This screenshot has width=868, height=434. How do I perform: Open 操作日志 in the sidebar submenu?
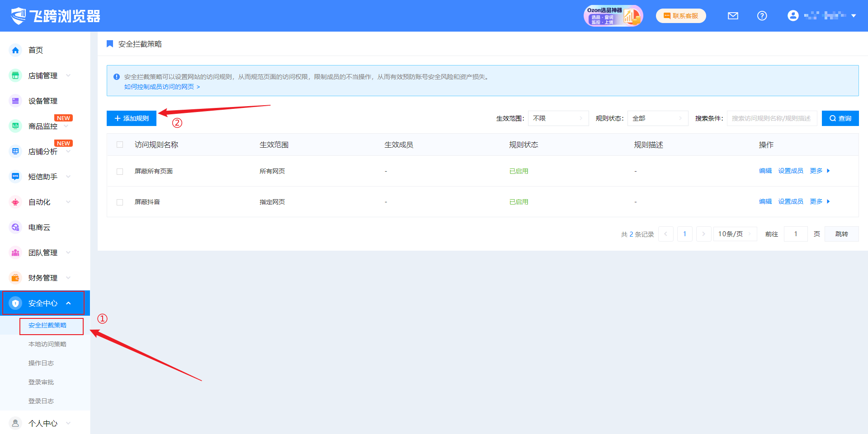click(41, 363)
